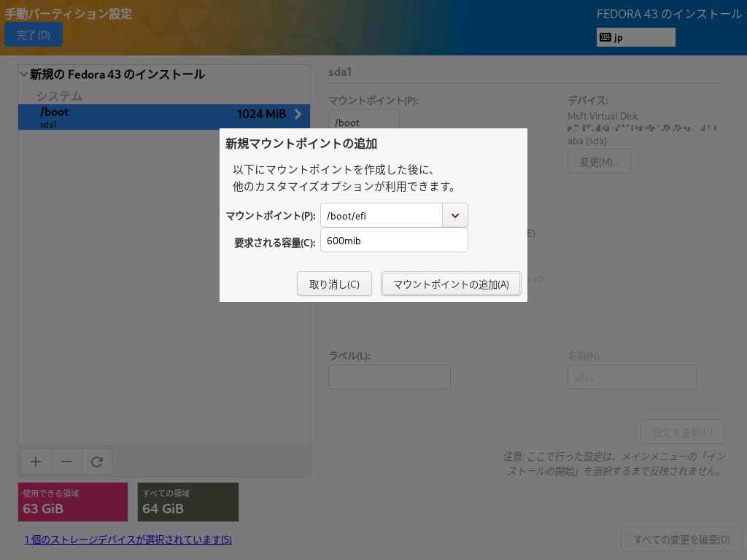Screen dimensions: 747x560
Task: Click the 設定を更新(U) button
Action: pos(682,432)
